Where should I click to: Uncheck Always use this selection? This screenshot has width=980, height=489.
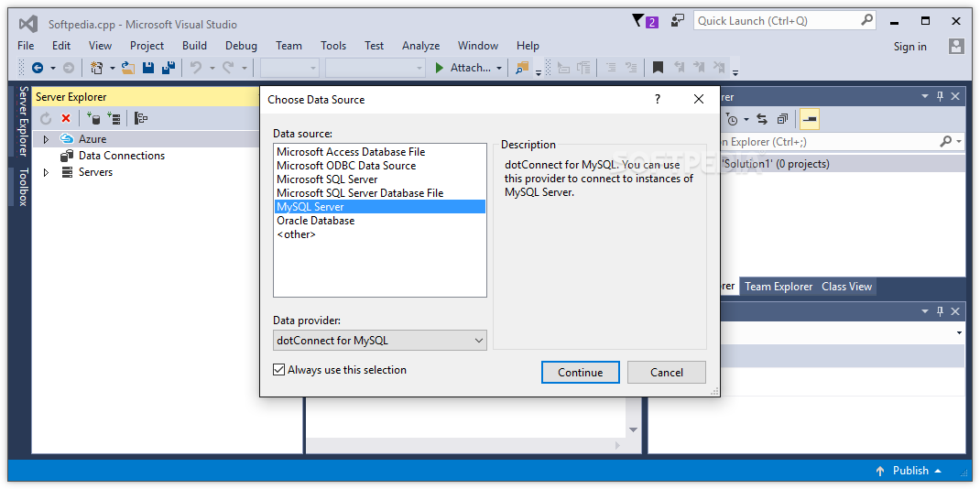pyautogui.click(x=278, y=370)
